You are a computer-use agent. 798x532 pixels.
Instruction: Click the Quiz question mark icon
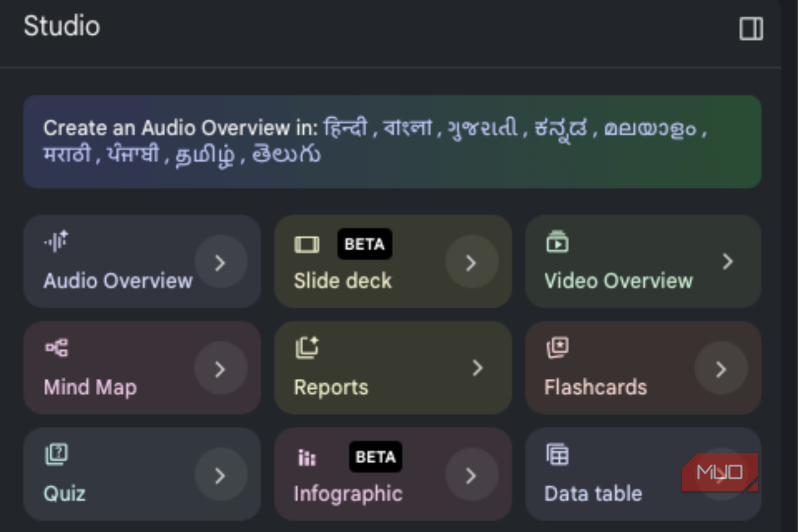[56, 454]
